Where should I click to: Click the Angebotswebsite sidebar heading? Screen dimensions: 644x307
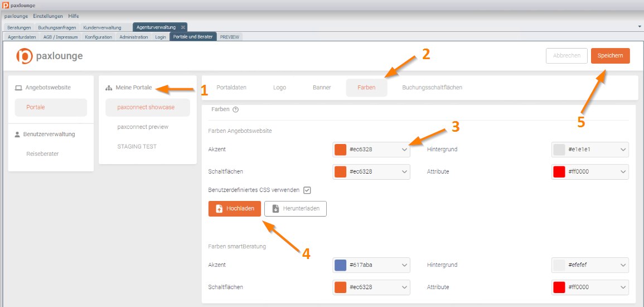(48, 88)
